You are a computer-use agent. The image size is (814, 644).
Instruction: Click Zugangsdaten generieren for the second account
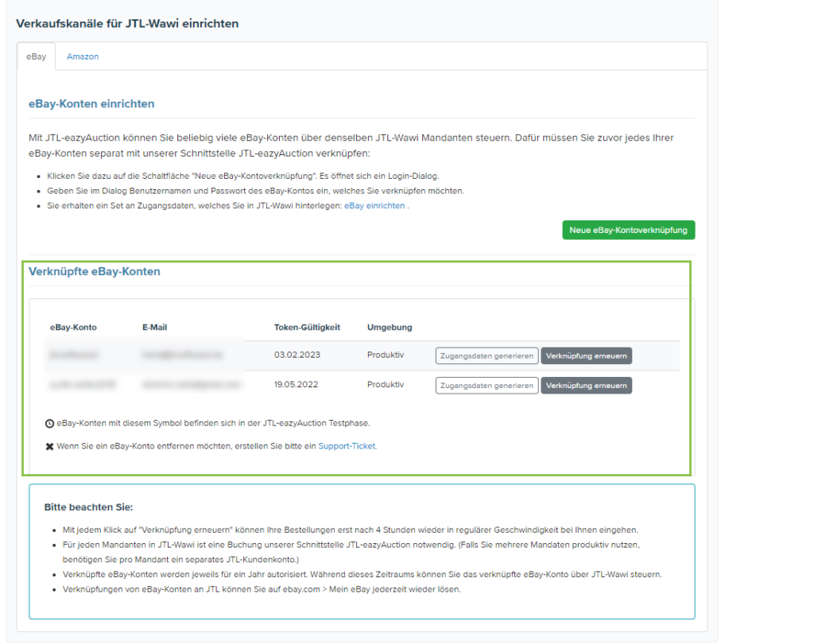tap(487, 385)
